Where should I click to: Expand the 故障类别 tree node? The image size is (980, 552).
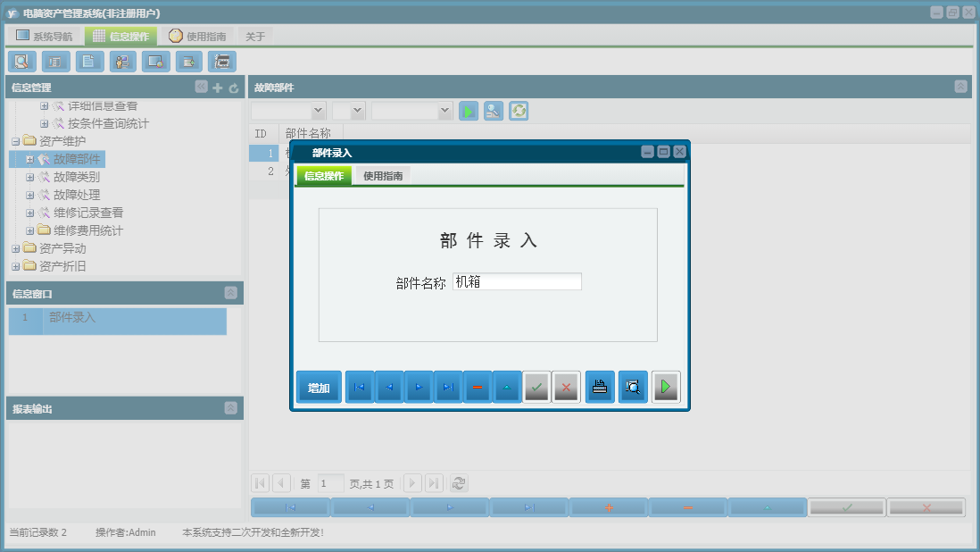click(29, 176)
